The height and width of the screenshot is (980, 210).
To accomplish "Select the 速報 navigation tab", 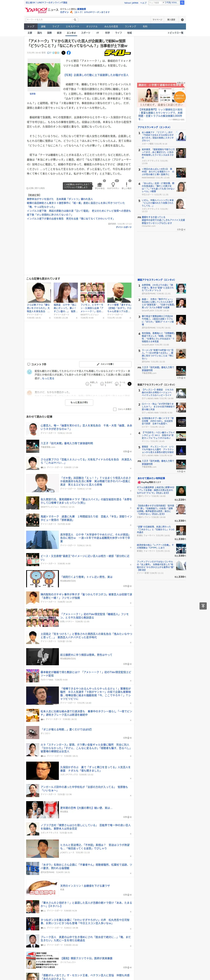I will tap(43, 27).
